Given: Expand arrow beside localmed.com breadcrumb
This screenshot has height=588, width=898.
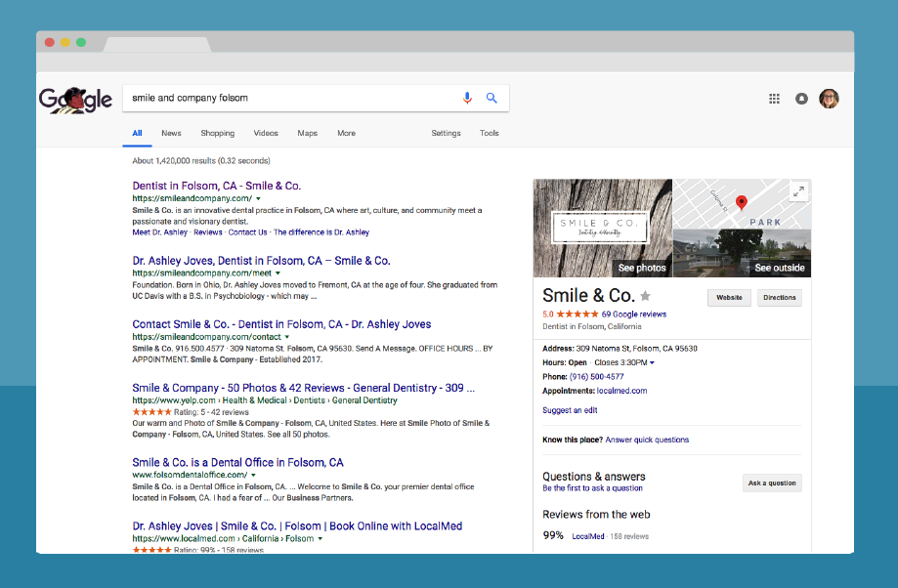Looking at the screenshot, I should (x=321, y=539).
